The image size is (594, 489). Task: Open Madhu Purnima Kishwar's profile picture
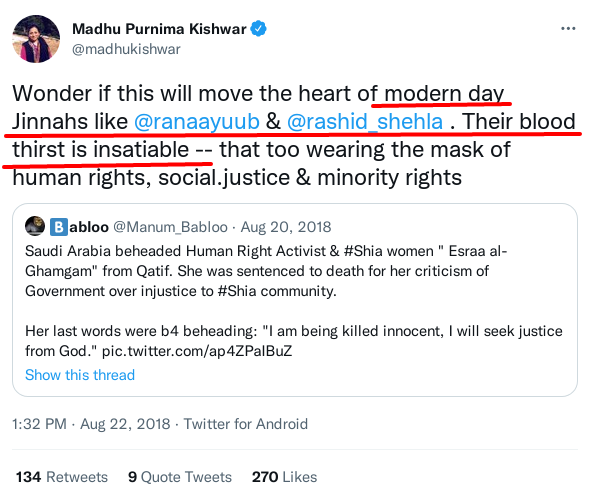pos(36,39)
